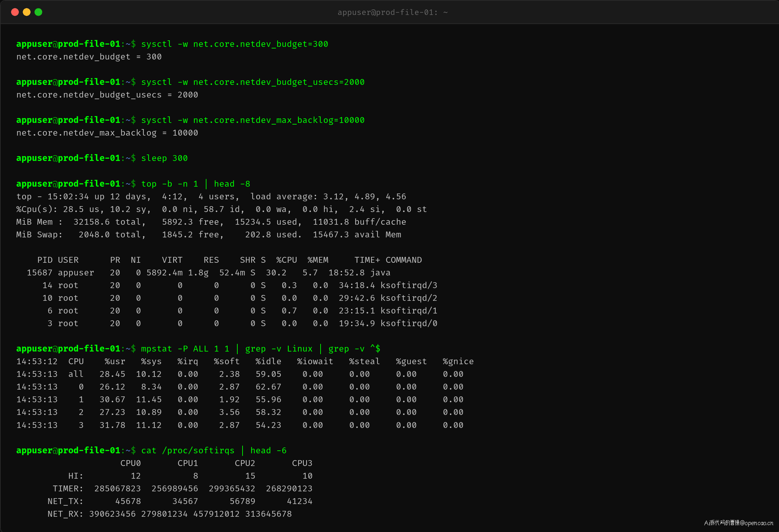Click the mpstat row for CPU all

click(x=240, y=374)
